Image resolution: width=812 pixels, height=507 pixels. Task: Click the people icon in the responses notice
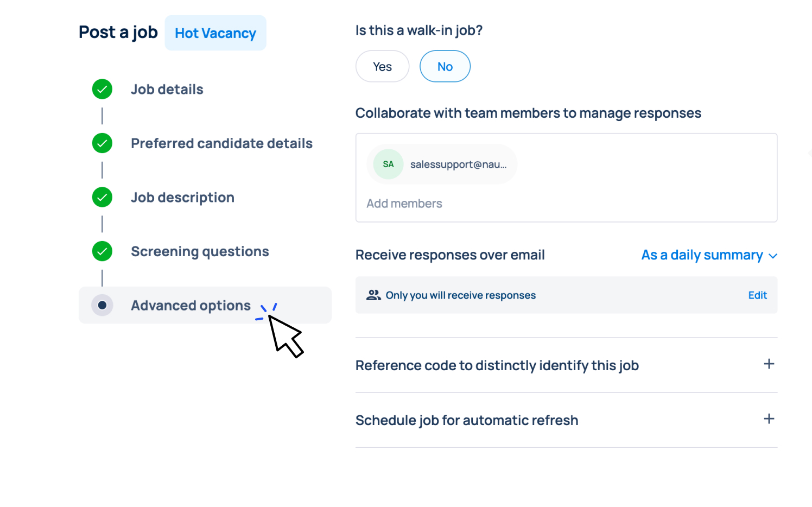click(373, 295)
